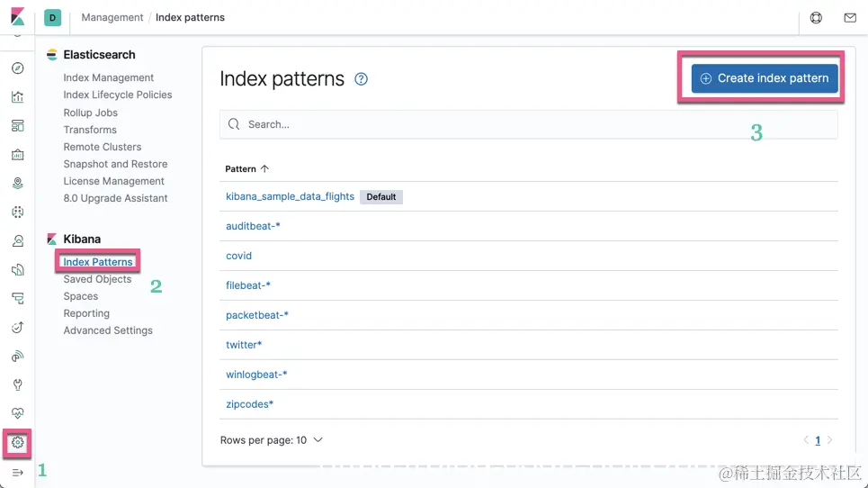Viewport: 868px width, 488px height.
Task: Open twitter* index pattern
Action: pos(244,345)
